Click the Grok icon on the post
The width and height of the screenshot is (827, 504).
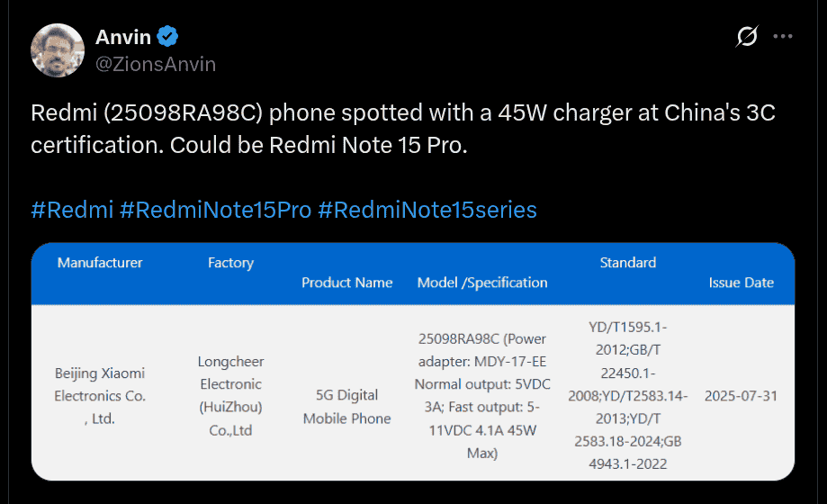[x=746, y=37]
